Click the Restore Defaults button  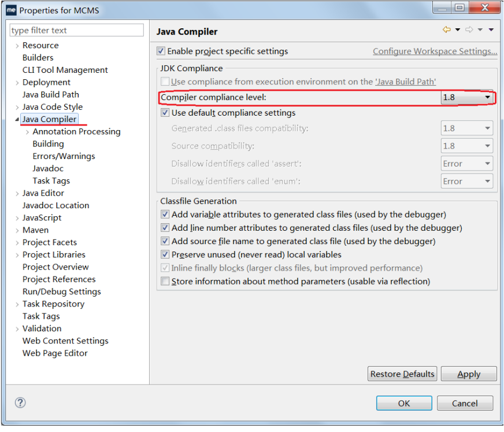[x=402, y=374]
